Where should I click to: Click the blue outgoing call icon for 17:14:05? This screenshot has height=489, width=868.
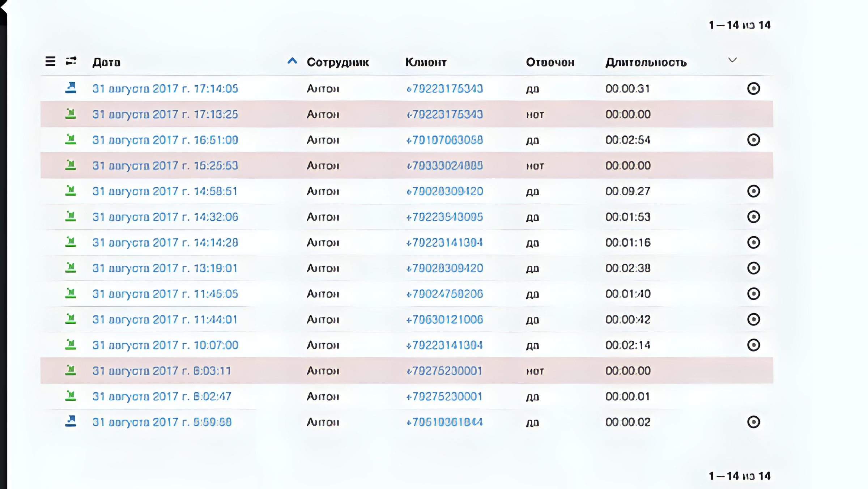tap(71, 88)
